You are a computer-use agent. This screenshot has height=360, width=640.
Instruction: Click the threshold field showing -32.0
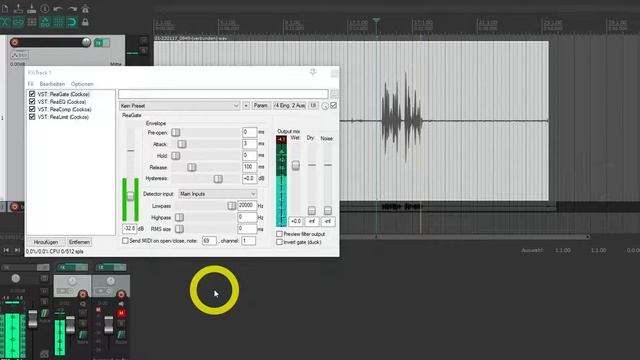[x=130, y=229]
